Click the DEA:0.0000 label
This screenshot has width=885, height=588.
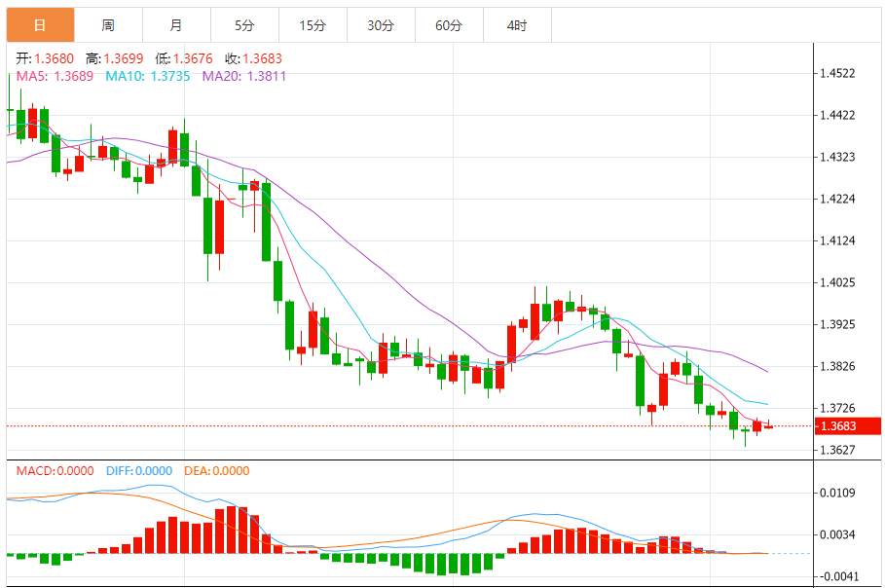coord(217,470)
